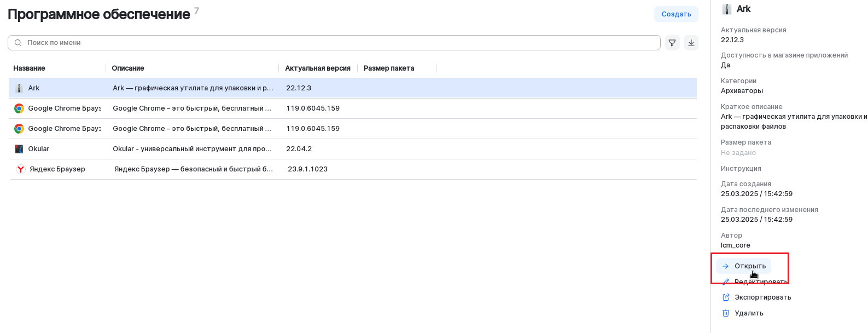Screen dimensions: 868x333
Task: Click the Ark archive icon in table
Action: [19, 88]
